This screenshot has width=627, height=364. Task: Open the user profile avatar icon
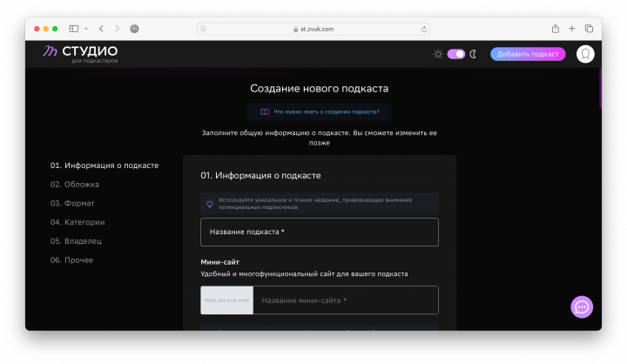[x=585, y=54]
